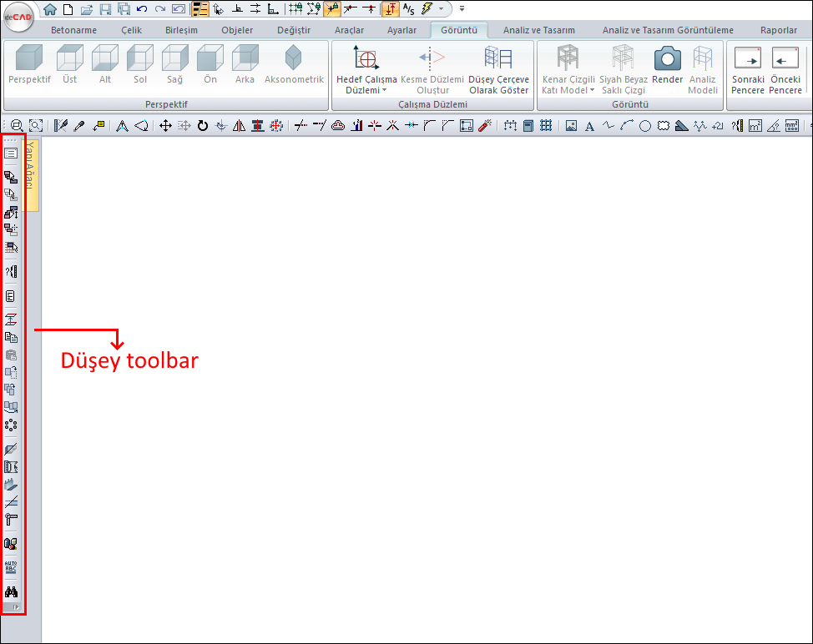This screenshot has height=644, width=813.
Task: Switch to Aksonometrik view
Action: (x=294, y=64)
